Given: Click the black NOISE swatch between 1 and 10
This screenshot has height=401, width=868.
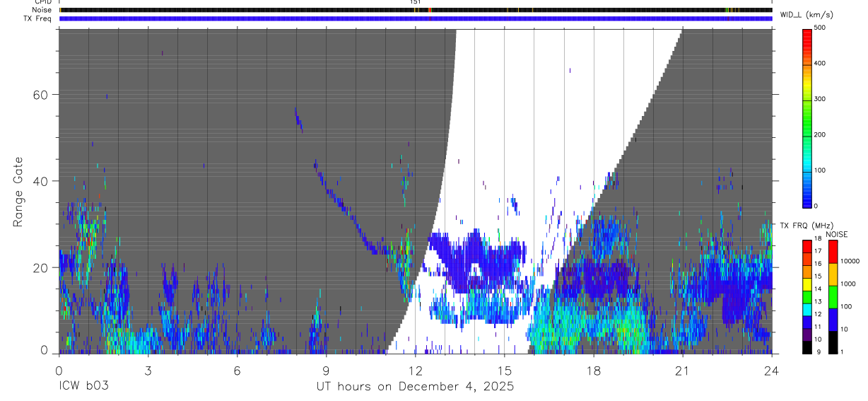Looking at the screenshot, I should 833,342.
